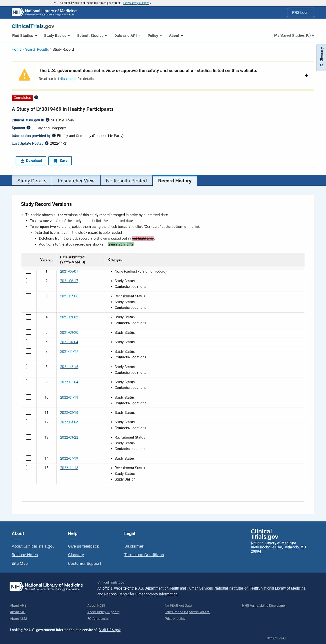Select checkbox for version 2 dated 2021-06-17
This screenshot has height=644, width=326.
(x=29, y=281)
